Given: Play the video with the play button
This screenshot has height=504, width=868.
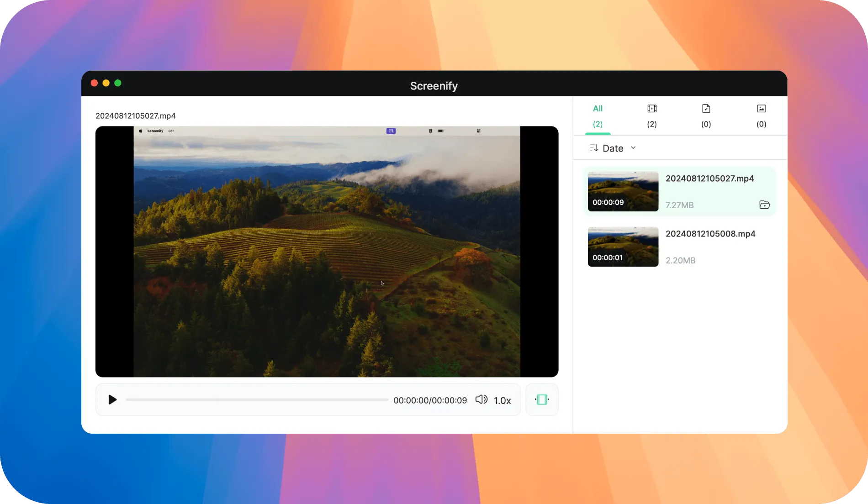Looking at the screenshot, I should coord(112,400).
